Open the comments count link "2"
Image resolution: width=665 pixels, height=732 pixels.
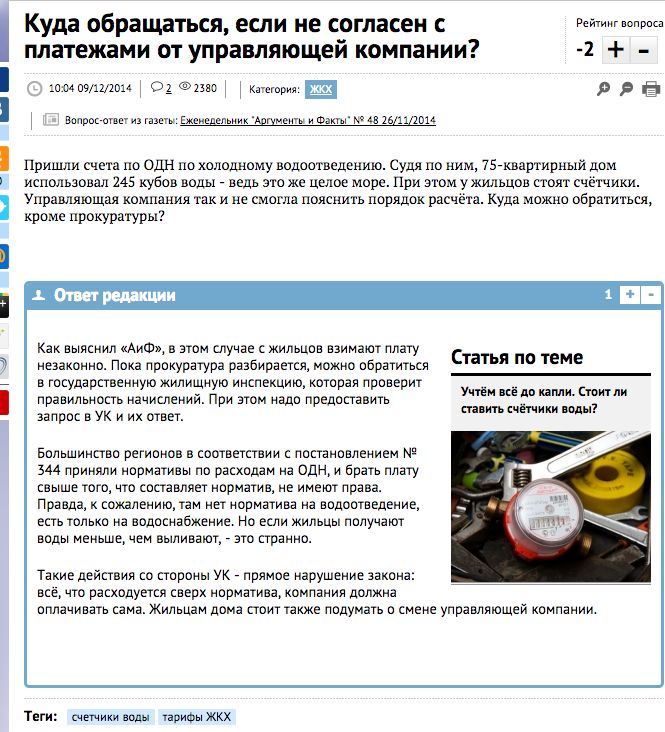pyautogui.click(x=169, y=88)
